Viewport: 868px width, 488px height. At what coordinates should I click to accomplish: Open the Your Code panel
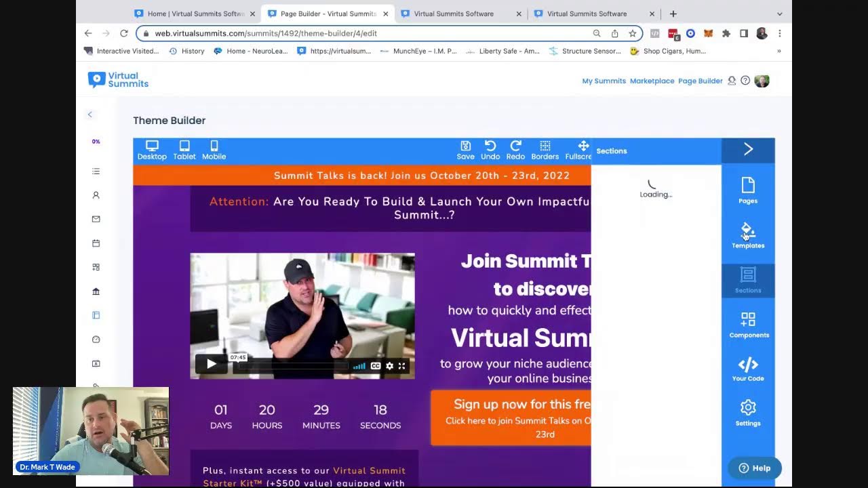pyautogui.click(x=748, y=369)
